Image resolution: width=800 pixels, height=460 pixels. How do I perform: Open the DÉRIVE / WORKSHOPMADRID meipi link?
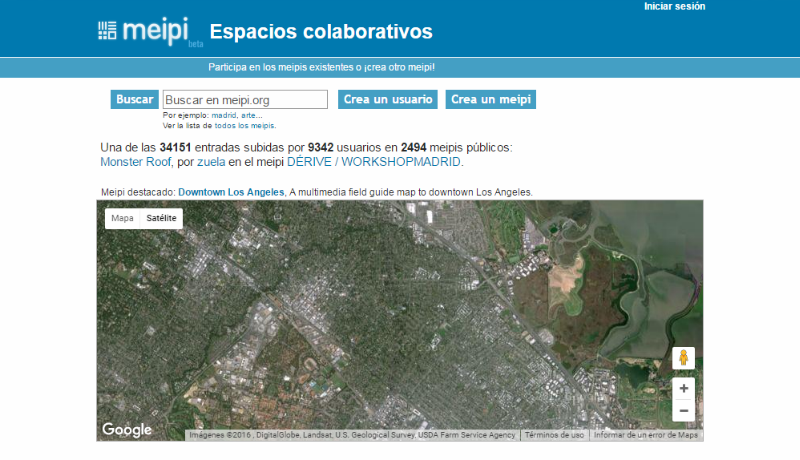[x=374, y=162]
